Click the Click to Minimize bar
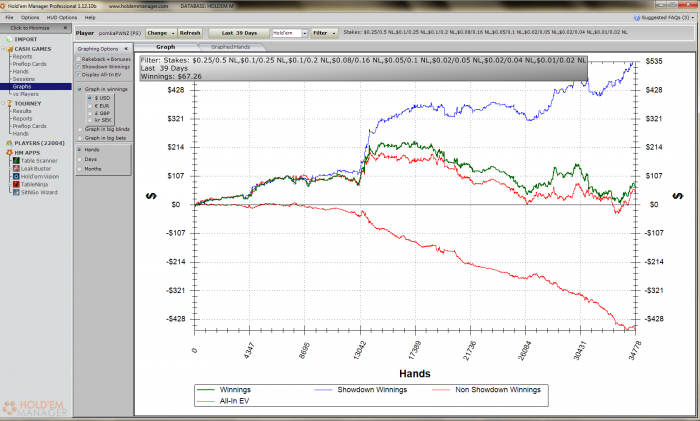This screenshot has width=700, height=421. tap(36, 28)
